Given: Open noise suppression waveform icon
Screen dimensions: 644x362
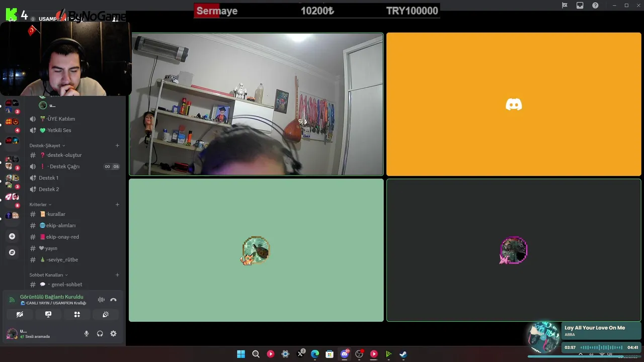Looking at the screenshot, I should click(x=101, y=300).
